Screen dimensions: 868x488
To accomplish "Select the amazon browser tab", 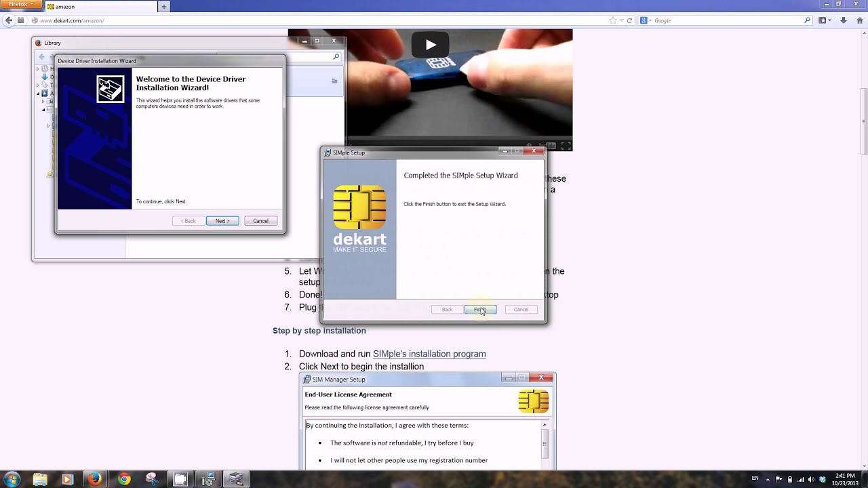I will (100, 7).
